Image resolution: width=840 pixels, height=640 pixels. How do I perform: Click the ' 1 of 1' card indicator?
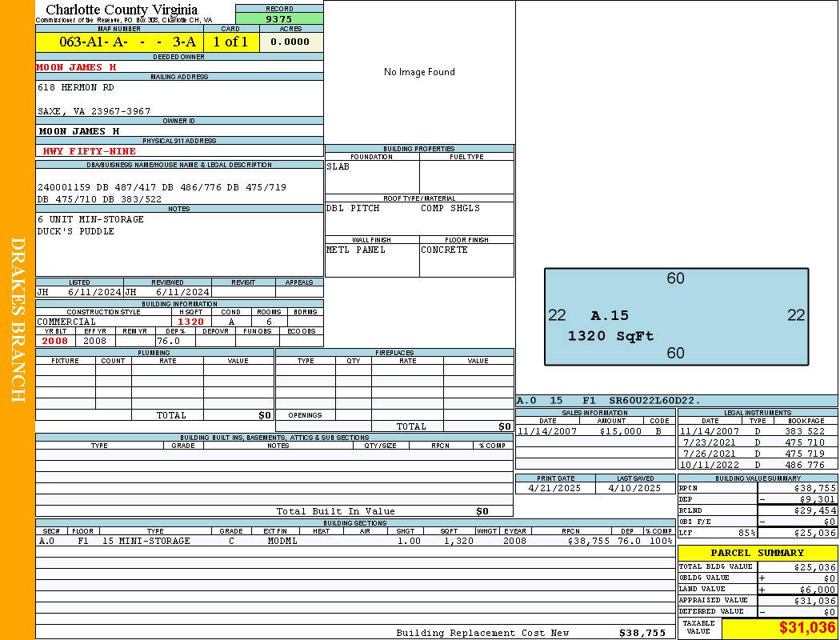[x=231, y=42]
